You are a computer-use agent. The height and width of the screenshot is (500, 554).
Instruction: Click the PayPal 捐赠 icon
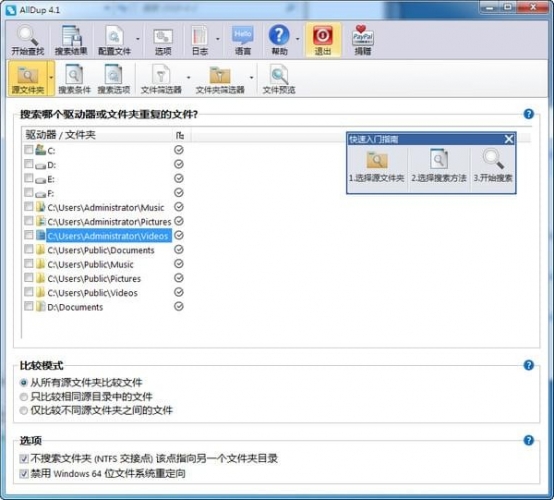coord(363,35)
